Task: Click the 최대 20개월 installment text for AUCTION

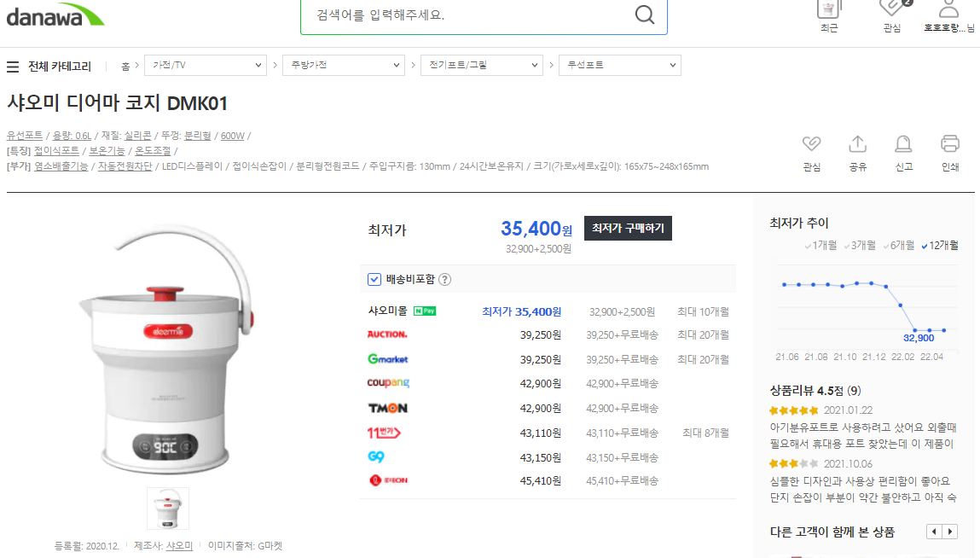Action: 703,335
